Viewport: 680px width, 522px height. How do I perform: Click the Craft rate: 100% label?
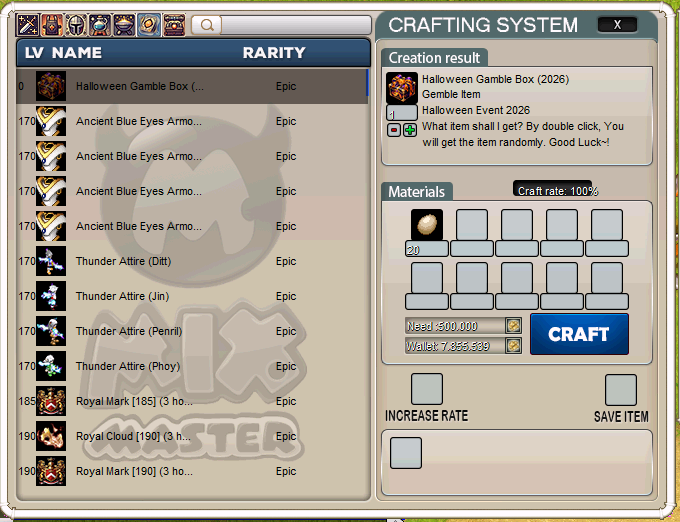[558, 191]
